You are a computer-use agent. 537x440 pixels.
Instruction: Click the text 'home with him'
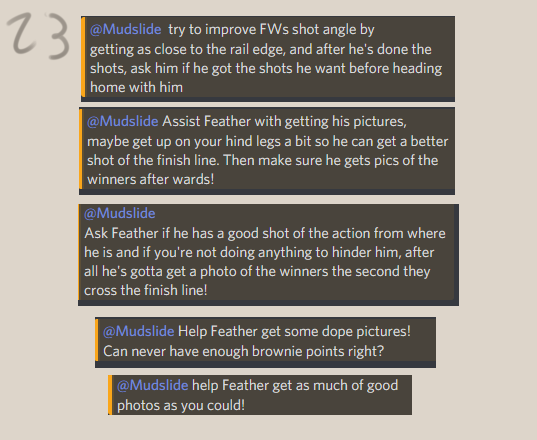click(x=136, y=87)
